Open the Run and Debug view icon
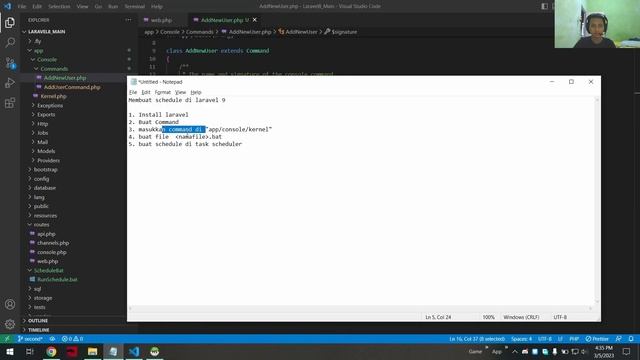Viewport: 640px width, 360px height. pos(10,82)
